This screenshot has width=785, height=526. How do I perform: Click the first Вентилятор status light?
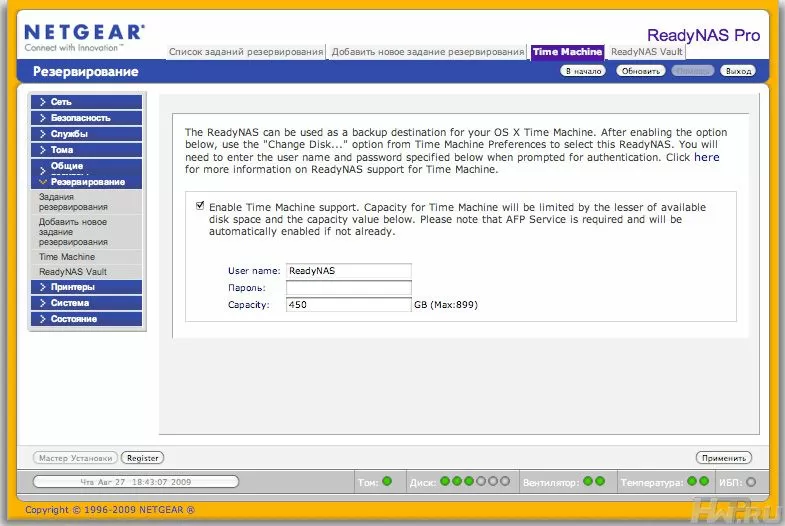(x=588, y=481)
